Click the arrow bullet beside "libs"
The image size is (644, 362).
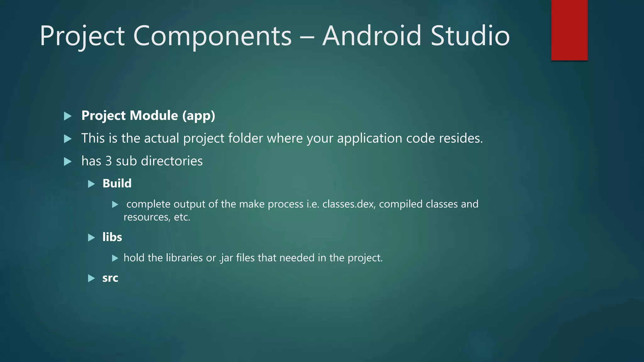[x=92, y=238]
